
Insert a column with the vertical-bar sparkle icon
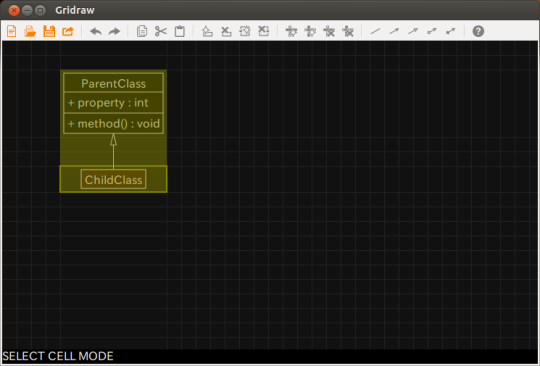(310, 31)
